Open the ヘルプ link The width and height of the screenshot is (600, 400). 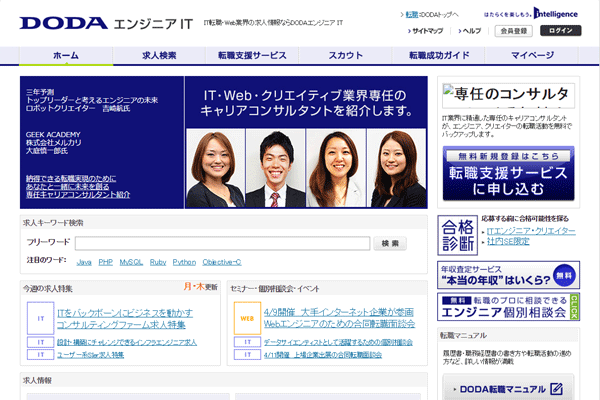tap(470, 31)
